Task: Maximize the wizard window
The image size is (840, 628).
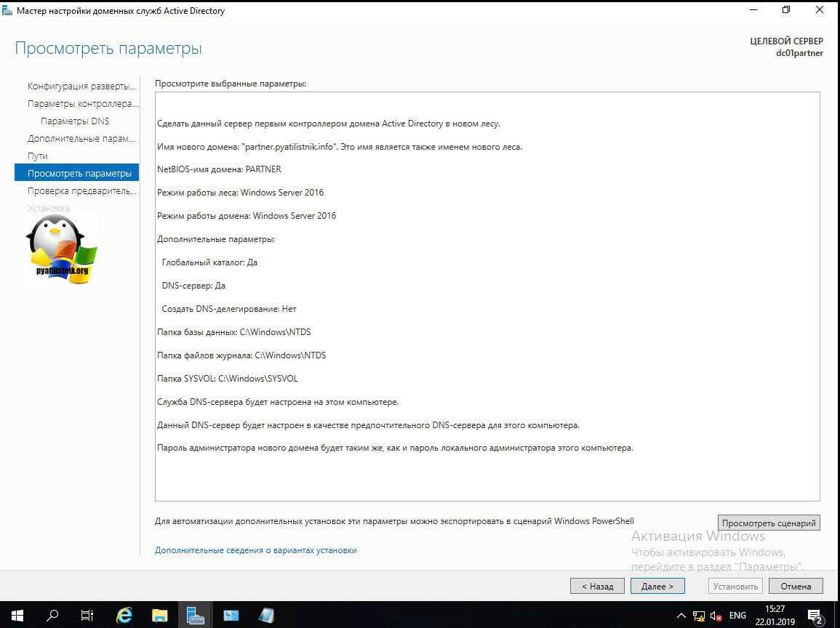Action: pos(786,9)
